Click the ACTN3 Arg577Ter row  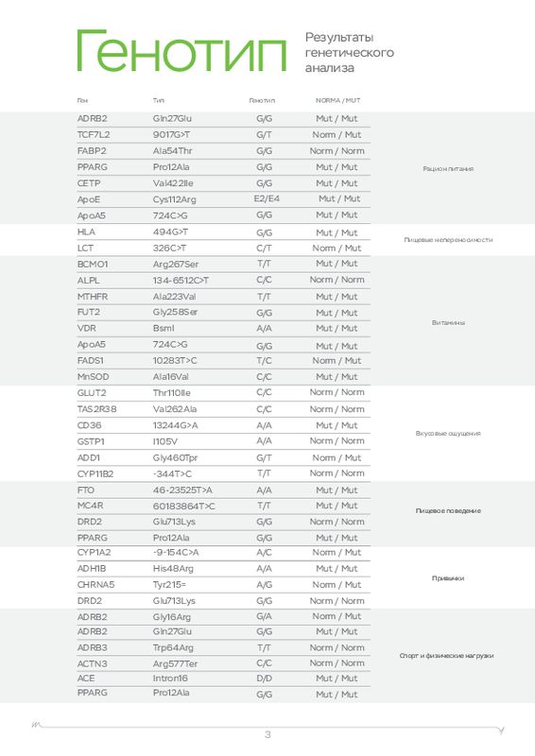coord(223,664)
